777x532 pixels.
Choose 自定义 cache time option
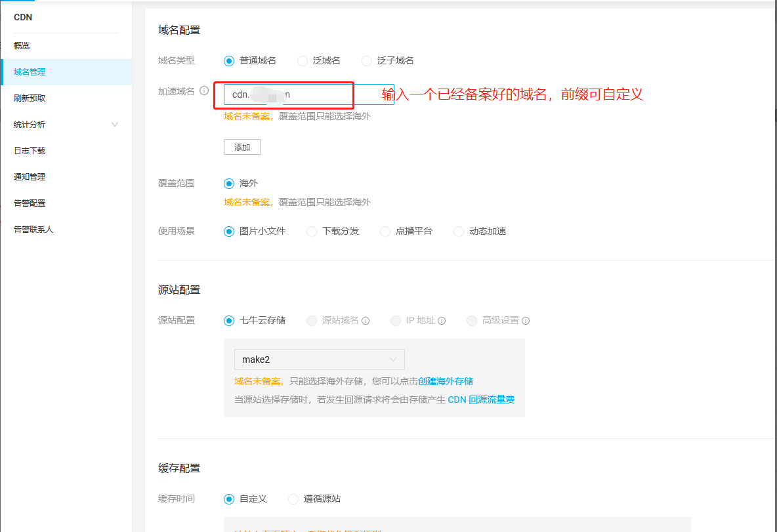(229, 499)
